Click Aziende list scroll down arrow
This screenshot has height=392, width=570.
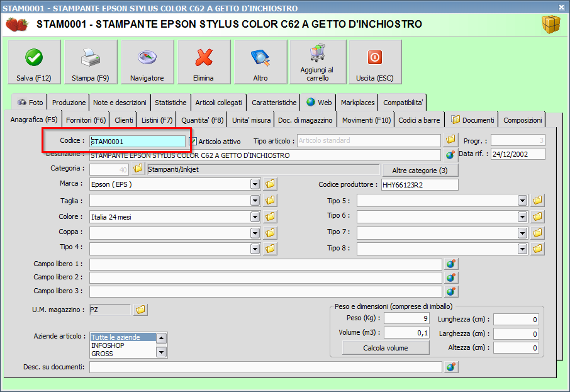pyautogui.click(x=161, y=352)
